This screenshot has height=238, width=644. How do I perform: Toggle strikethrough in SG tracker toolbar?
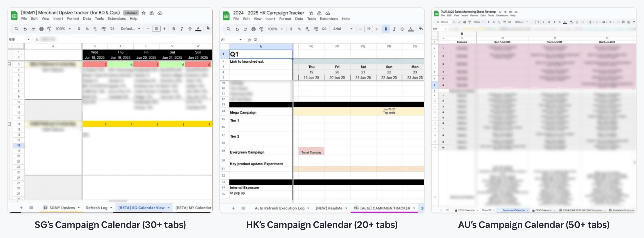(190, 29)
